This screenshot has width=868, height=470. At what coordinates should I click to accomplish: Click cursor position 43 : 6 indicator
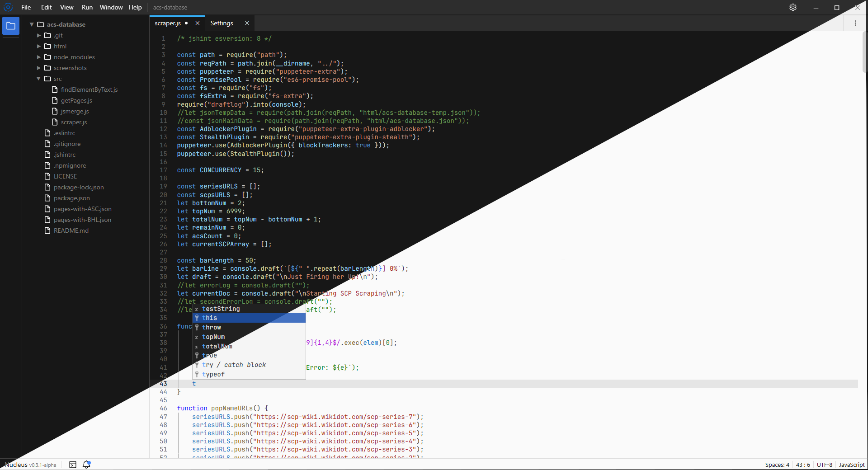pos(803,465)
